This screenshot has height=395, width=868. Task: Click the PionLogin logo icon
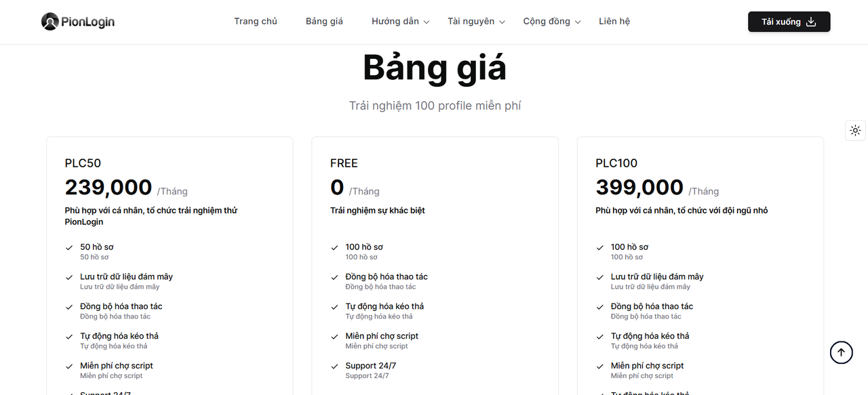click(x=50, y=22)
